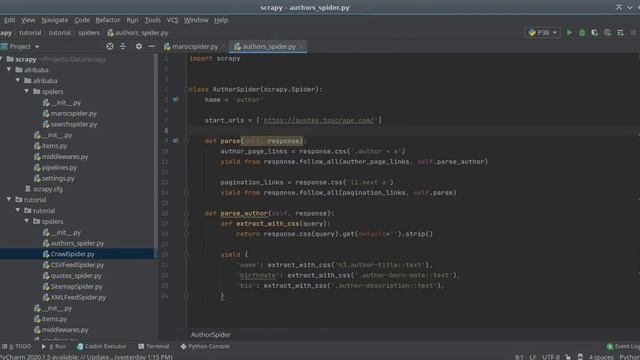Viewport: 640px width, 360px height.
Task: Open the Python Console tool window
Action: coord(205,346)
